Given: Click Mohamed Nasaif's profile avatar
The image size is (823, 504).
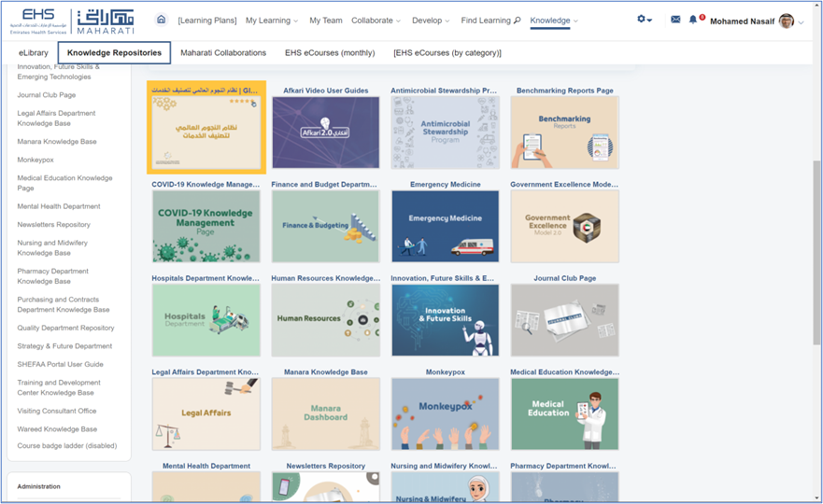Looking at the screenshot, I should (x=787, y=21).
